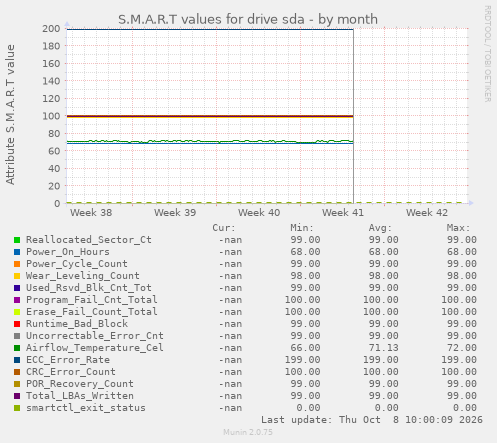Click the CRC_Error_Count brown swatch
497x443 pixels.
17,372
